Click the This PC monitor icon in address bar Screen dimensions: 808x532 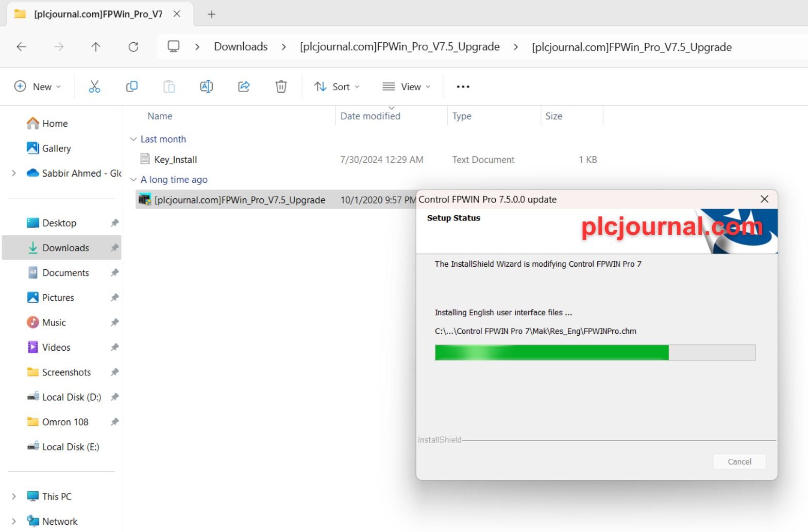tap(174, 47)
